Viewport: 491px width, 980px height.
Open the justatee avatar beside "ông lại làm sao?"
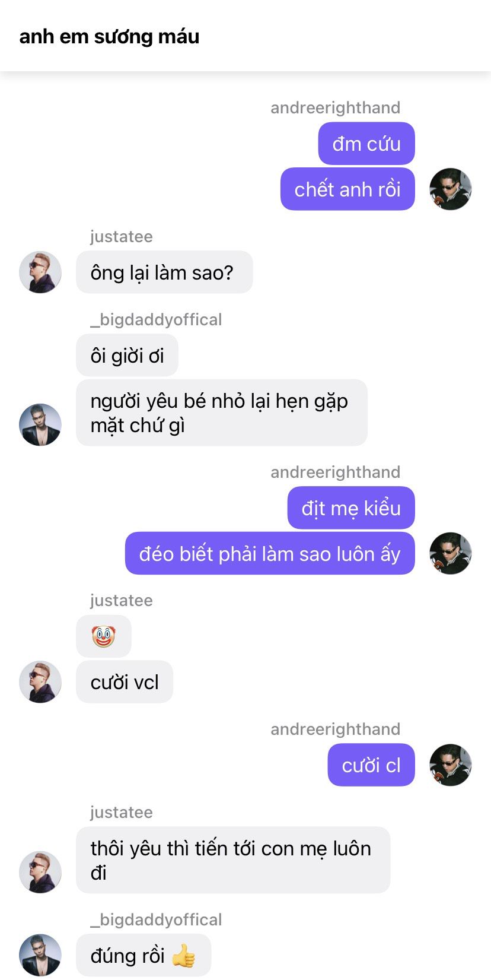pos(40,272)
